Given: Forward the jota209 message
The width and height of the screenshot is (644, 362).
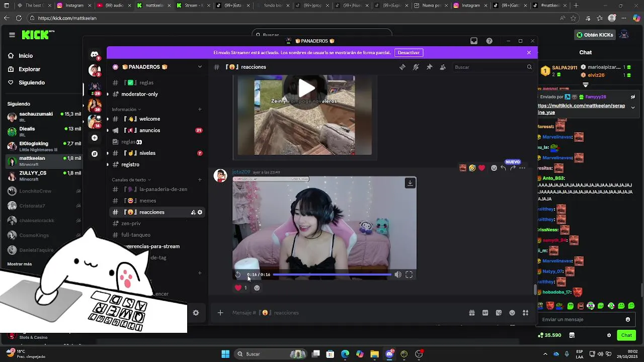Looking at the screenshot, I should pyautogui.click(x=513, y=168).
